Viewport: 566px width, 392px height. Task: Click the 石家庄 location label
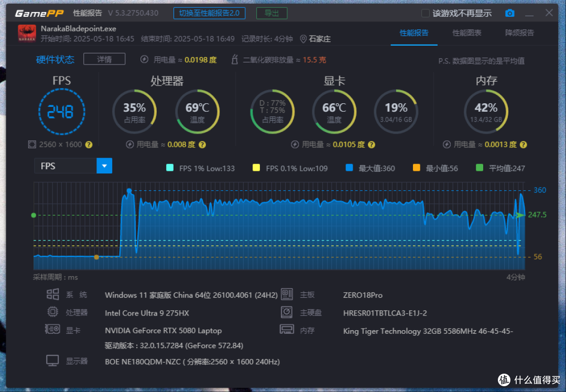(x=320, y=39)
